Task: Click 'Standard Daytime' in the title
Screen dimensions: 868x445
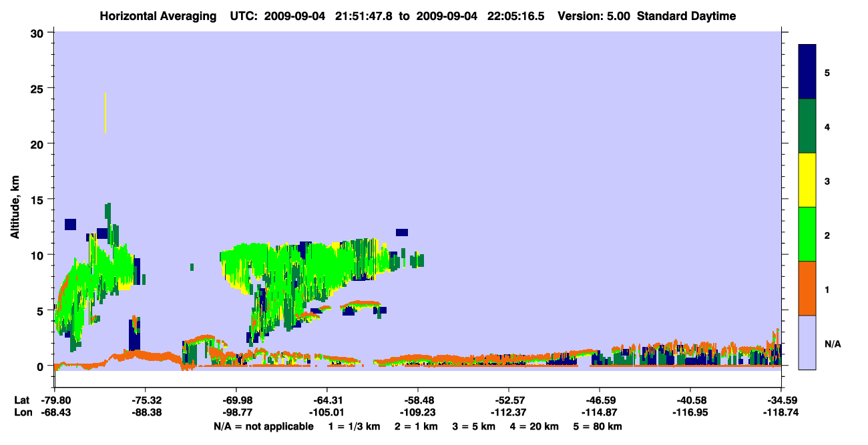Action: pyautogui.click(x=686, y=16)
